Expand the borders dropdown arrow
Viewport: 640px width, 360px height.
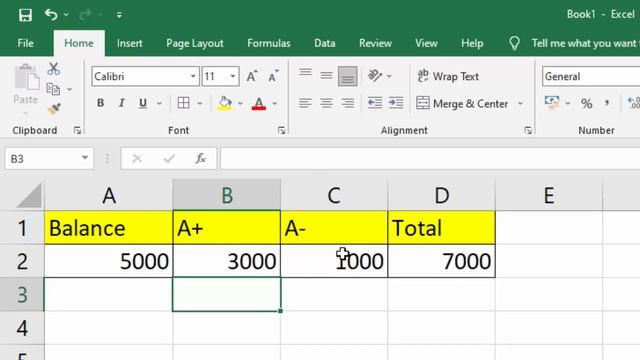pos(200,104)
